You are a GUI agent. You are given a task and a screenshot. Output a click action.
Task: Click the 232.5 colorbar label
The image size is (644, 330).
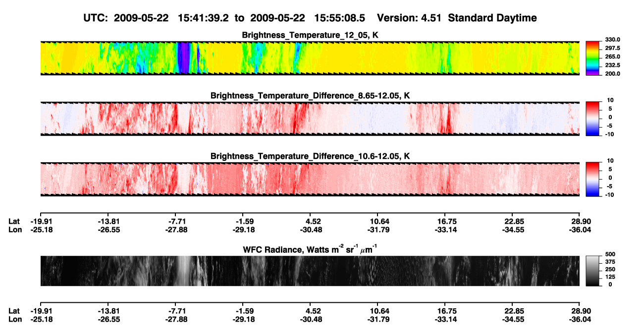pyautogui.click(x=613, y=65)
